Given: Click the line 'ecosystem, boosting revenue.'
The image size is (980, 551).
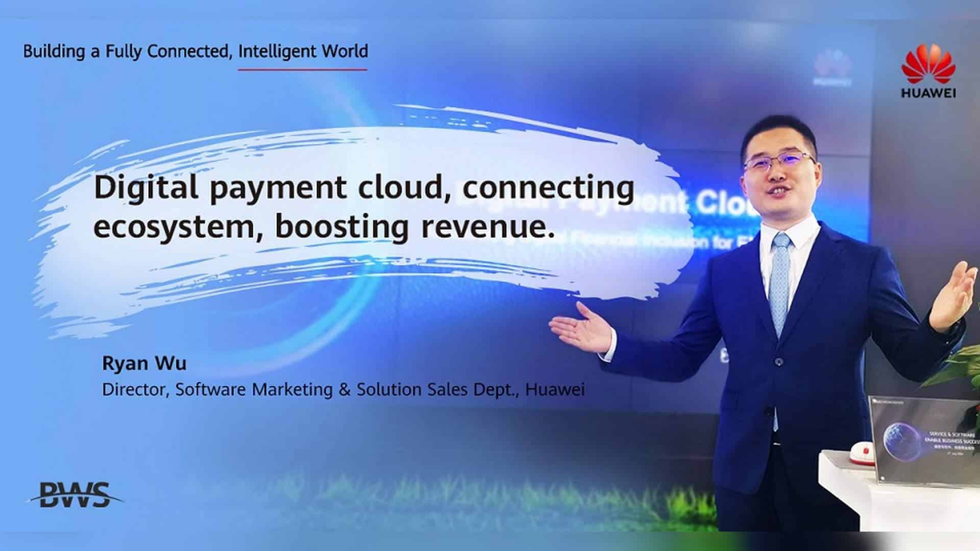Looking at the screenshot, I should pyautogui.click(x=324, y=228).
